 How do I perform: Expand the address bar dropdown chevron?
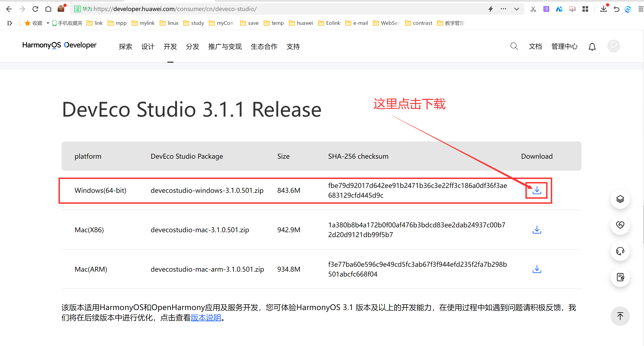516,9
